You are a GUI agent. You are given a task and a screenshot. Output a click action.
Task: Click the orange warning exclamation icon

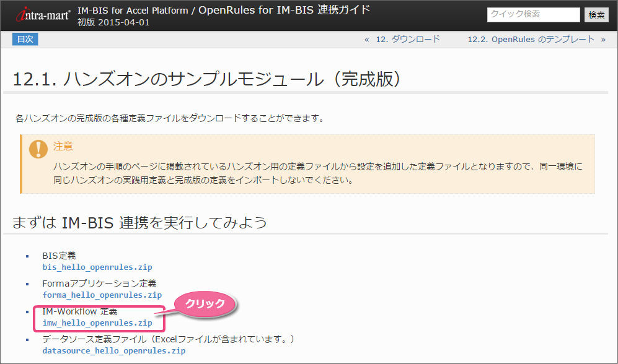[38, 149]
